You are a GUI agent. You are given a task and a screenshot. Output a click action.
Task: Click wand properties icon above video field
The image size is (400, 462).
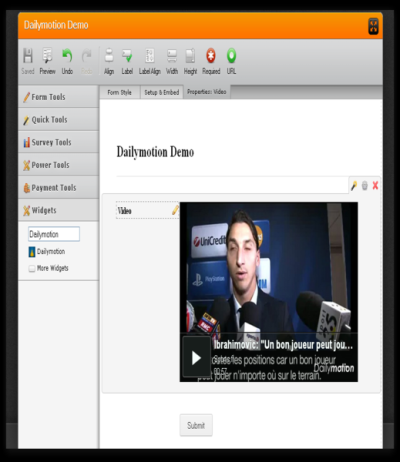(x=354, y=185)
